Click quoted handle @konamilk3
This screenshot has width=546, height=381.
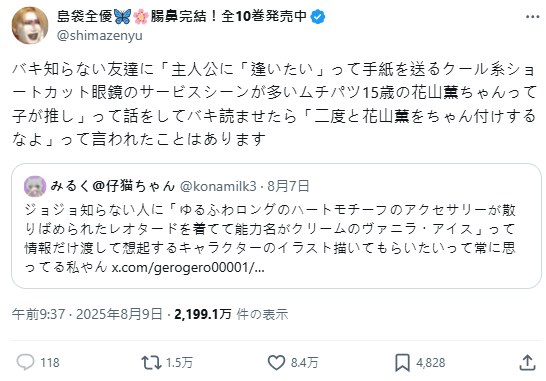point(218,186)
